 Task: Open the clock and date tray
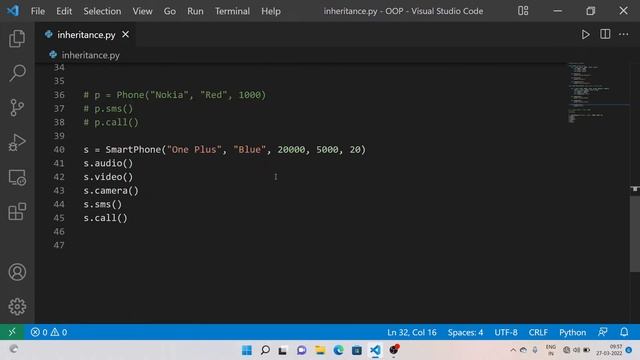[x=609, y=350]
